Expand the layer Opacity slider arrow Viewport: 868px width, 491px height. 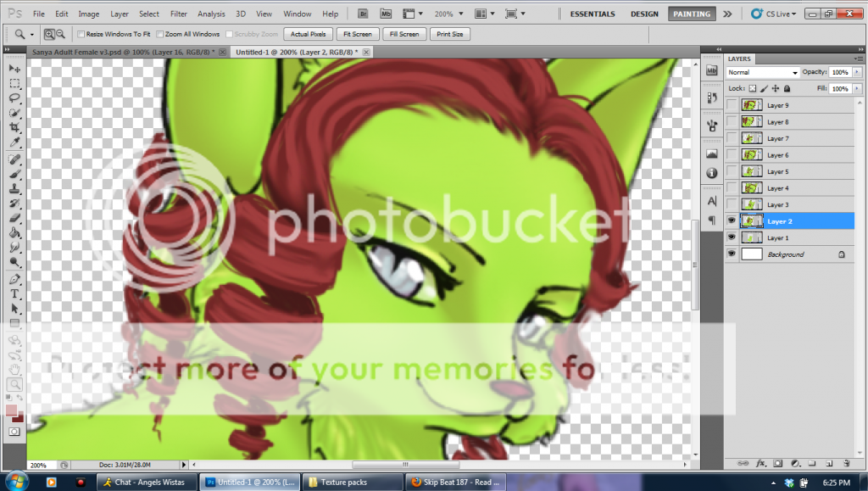pos(856,73)
